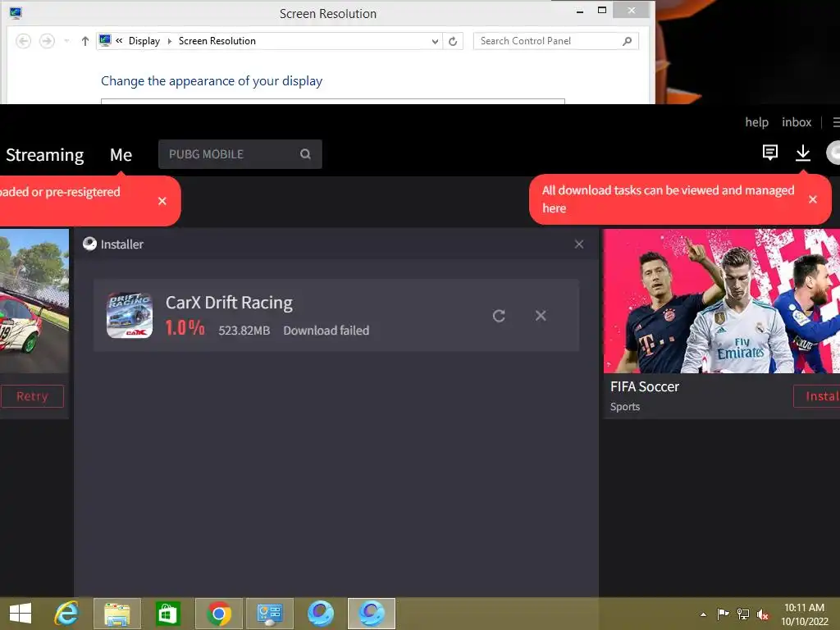Install FIFA Soccer
Viewport: 840px width, 630px height.
(817, 396)
